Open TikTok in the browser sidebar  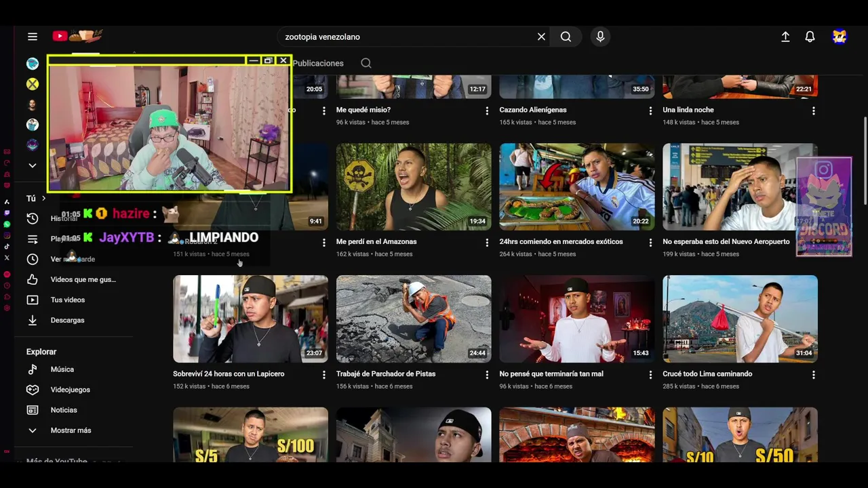pos(7,247)
